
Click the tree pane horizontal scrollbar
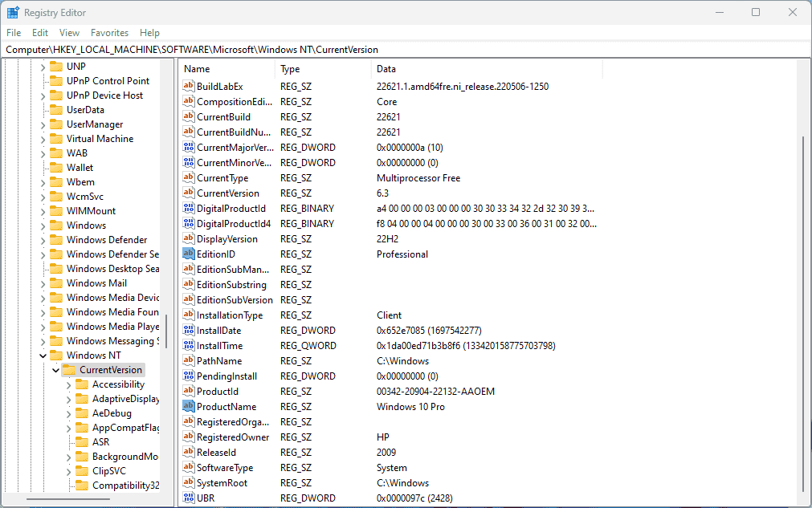pyautogui.click(x=67, y=499)
